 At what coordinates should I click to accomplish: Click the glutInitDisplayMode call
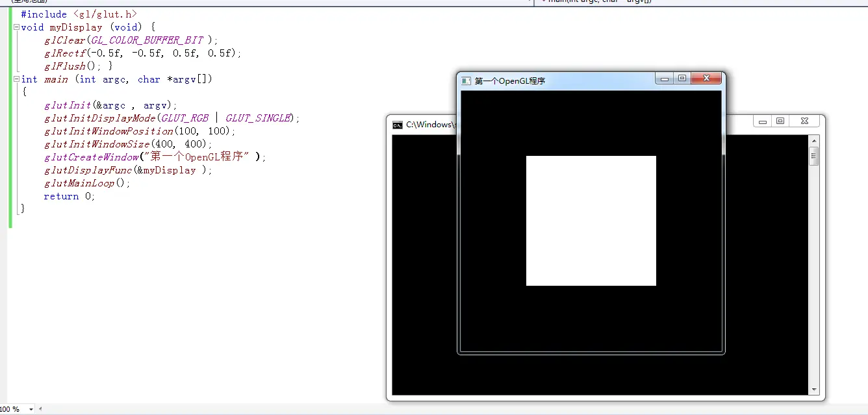[x=100, y=118]
